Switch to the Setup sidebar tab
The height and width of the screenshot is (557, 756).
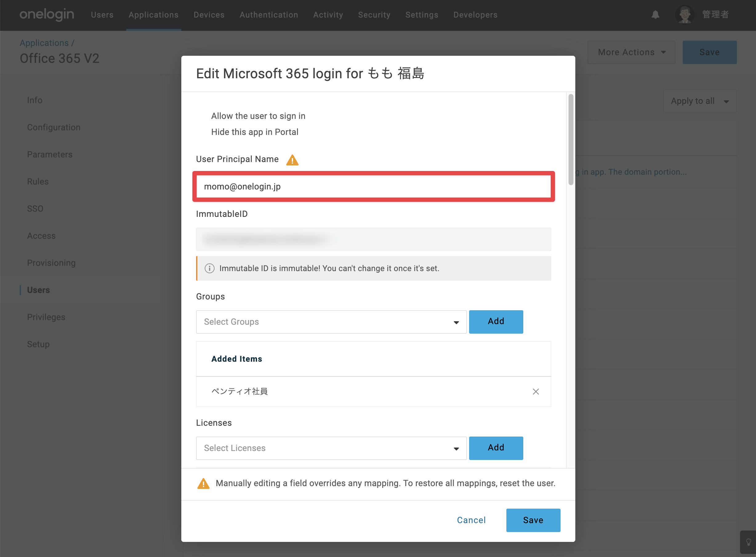(38, 344)
